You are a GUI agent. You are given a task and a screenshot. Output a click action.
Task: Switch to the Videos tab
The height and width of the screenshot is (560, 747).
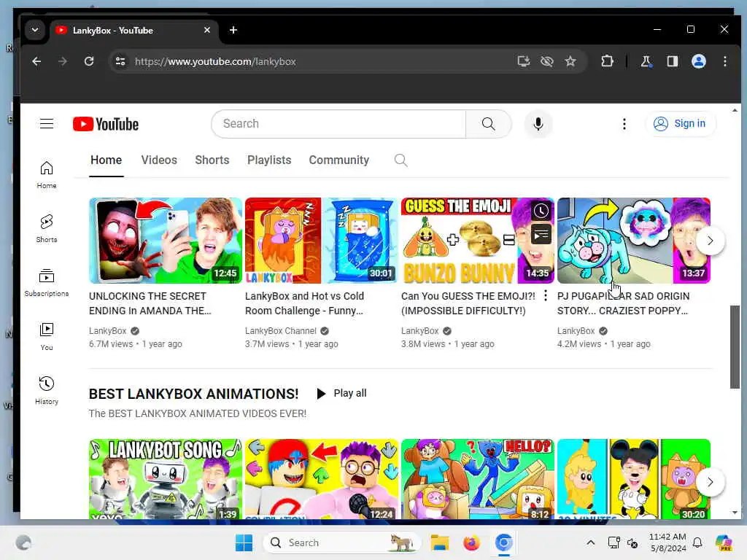[x=159, y=160]
